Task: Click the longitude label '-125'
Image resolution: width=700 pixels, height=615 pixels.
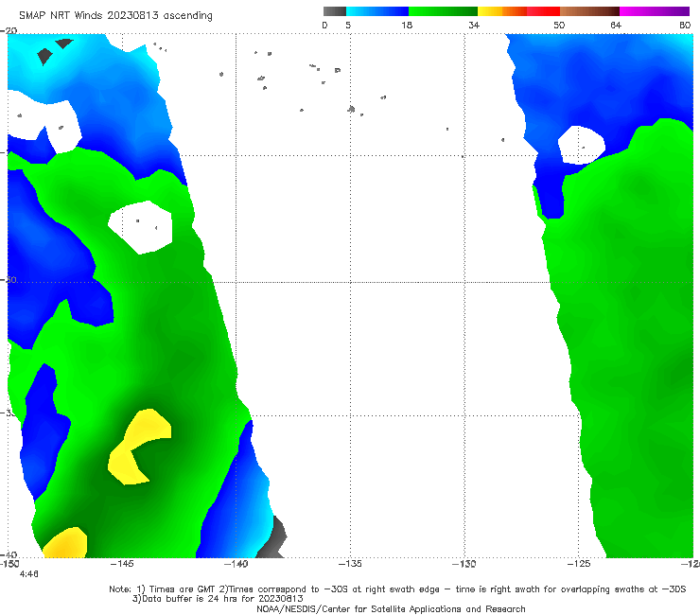Action: 579,564
